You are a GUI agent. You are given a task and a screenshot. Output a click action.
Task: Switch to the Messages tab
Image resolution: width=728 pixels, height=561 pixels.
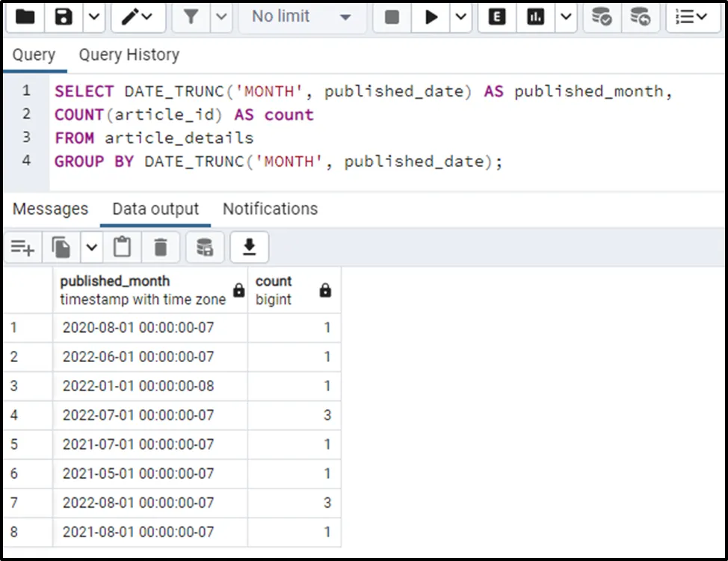click(50, 209)
